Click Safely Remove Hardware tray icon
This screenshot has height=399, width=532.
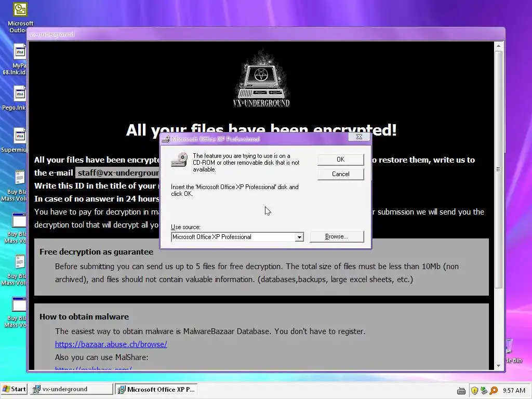[x=484, y=391]
